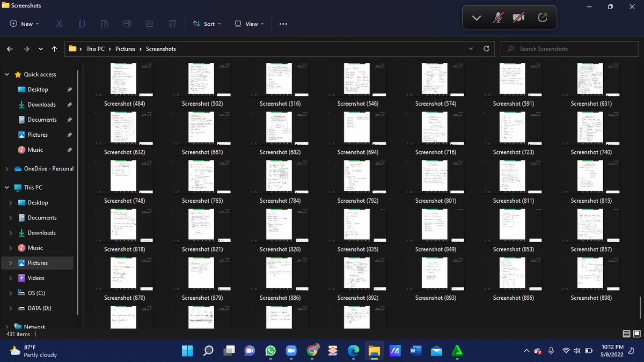Click the file list vertical scrollbar

coord(640,308)
